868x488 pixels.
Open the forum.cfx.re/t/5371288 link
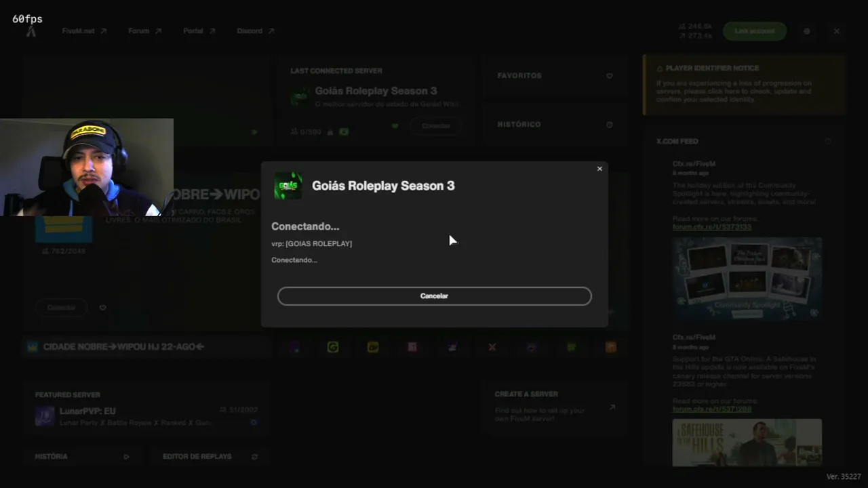pos(712,409)
